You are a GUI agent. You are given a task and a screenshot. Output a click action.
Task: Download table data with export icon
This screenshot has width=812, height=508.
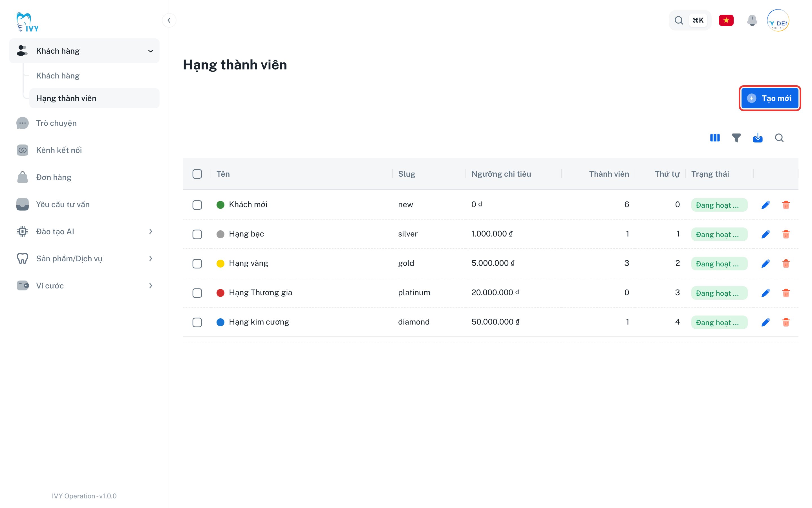coord(758,138)
